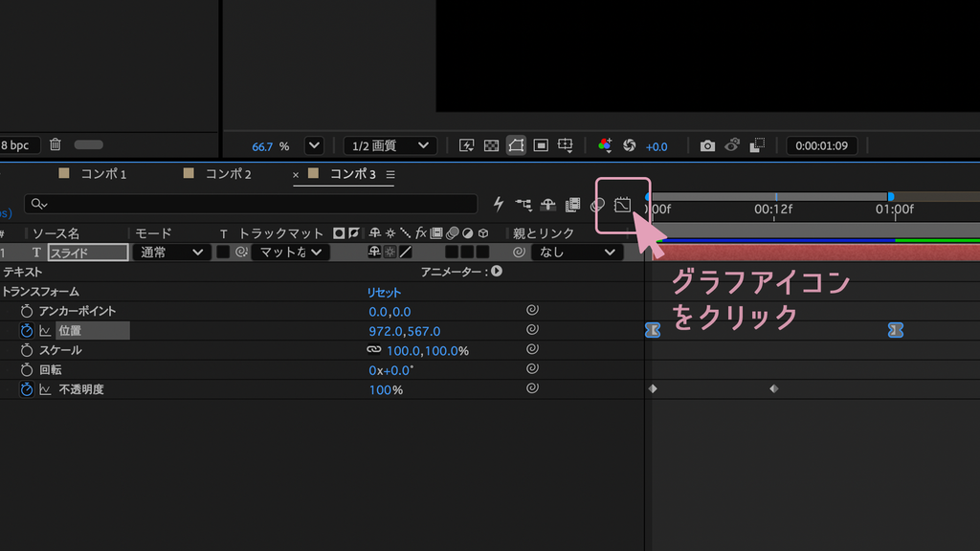Click the リセット transform link
The height and width of the screenshot is (551, 980).
pyautogui.click(x=384, y=293)
